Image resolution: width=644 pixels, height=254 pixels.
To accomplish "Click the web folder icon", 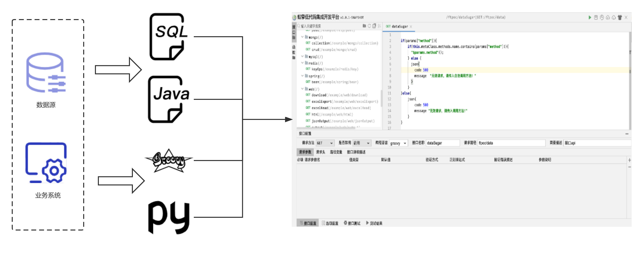I will pos(306,89).
